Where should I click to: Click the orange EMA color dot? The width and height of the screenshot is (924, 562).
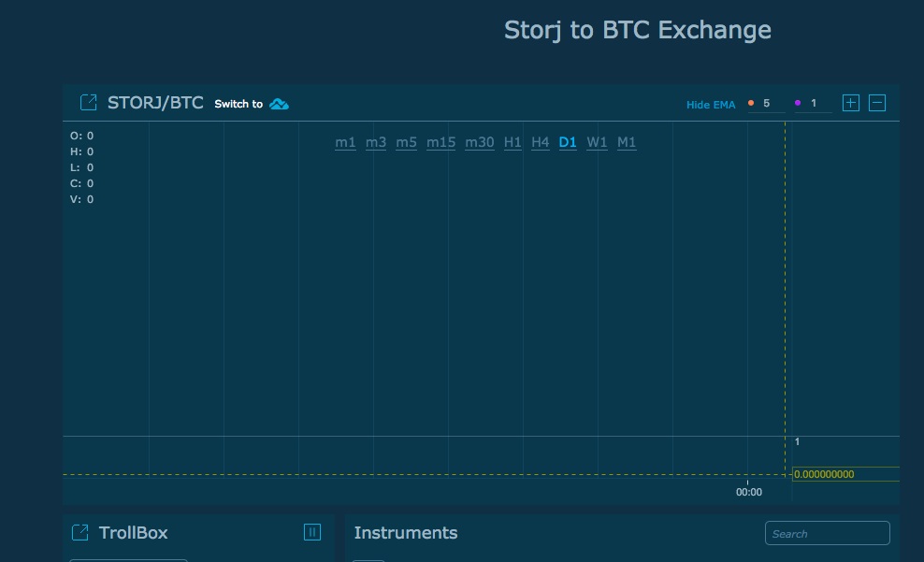point(750,104)
